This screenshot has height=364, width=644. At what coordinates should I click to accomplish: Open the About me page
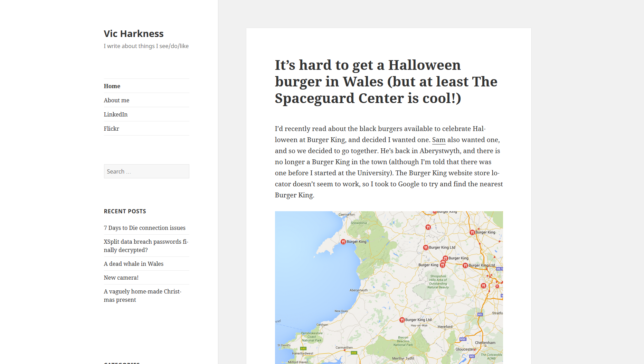tap(116, 100)
